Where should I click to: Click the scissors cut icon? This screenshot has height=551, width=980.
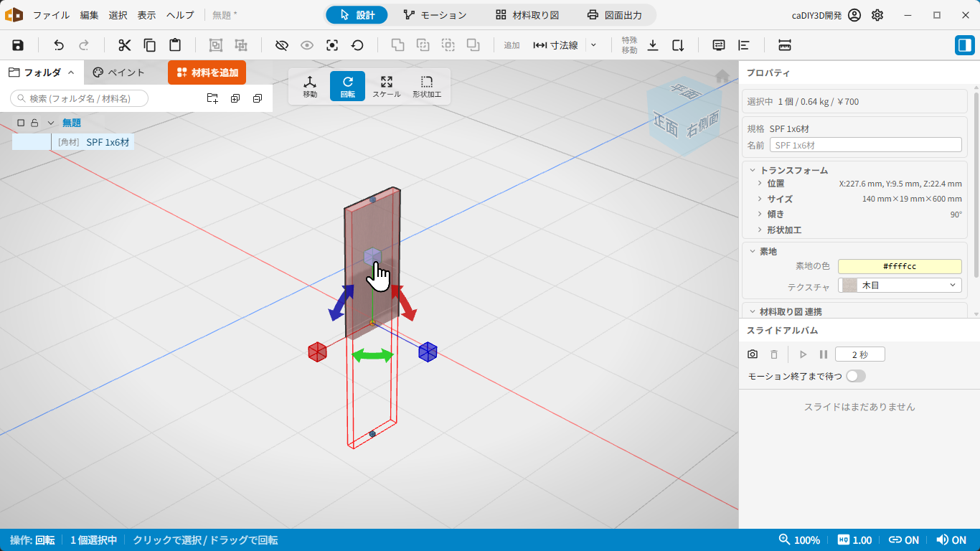125,45
